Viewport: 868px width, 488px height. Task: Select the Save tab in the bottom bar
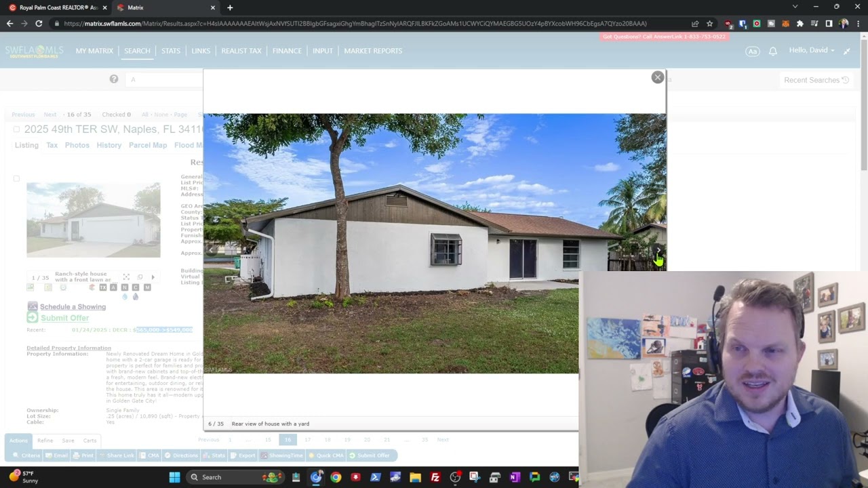68,441
